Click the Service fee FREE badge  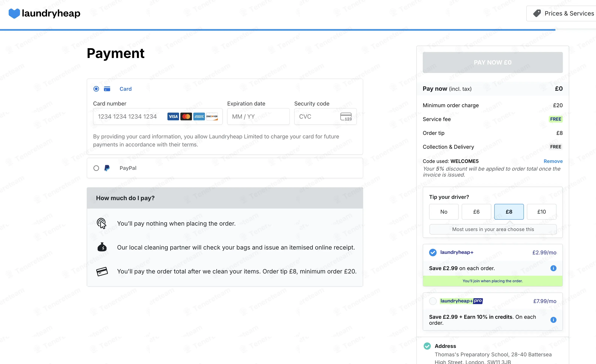(x=556, y=119)
